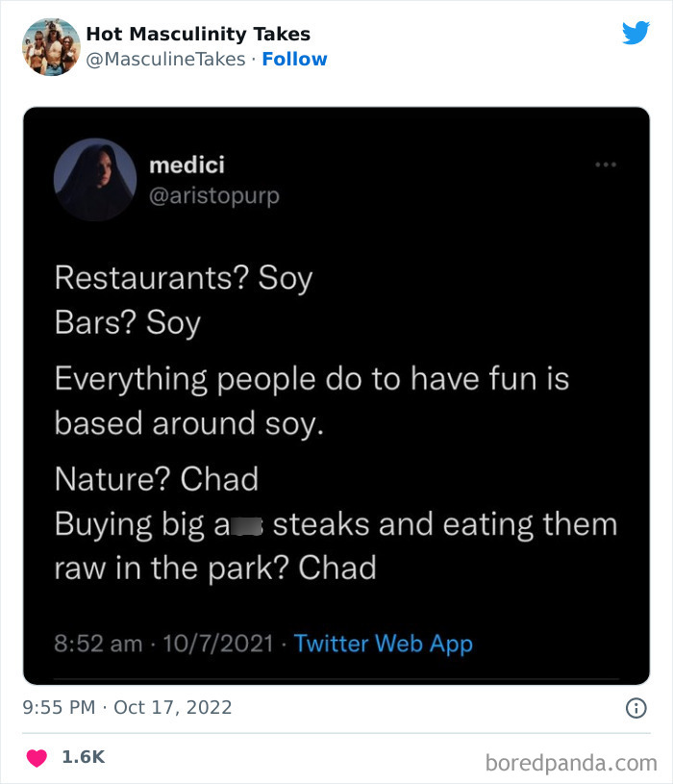
Task: Toggle following via the Follow control
Action: click(295, 59)
